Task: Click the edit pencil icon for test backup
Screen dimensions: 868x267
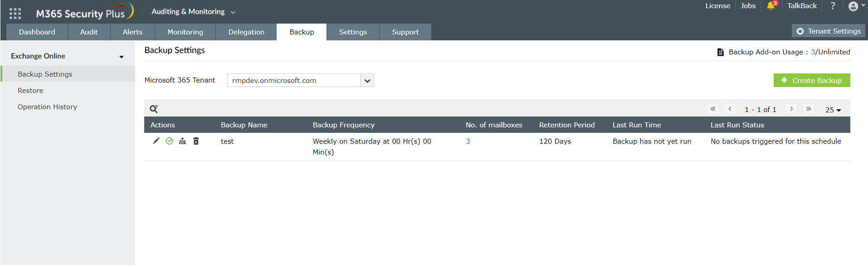Action: 156,141
